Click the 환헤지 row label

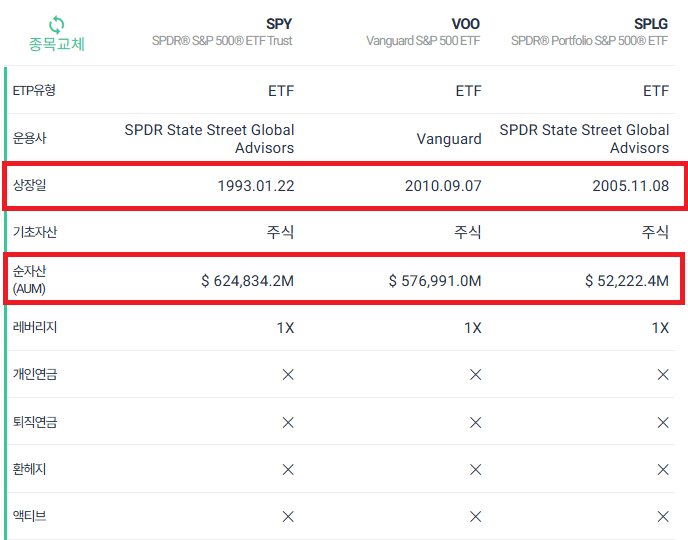click(29, 469)
